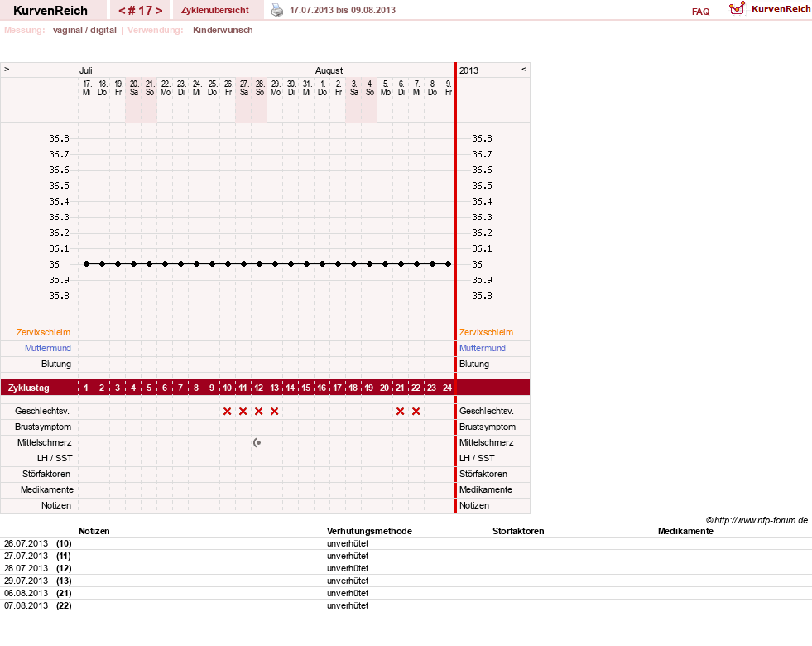The image size is (812, 646).
Task: Click the 'August' month label
Action: pos(329,70)
